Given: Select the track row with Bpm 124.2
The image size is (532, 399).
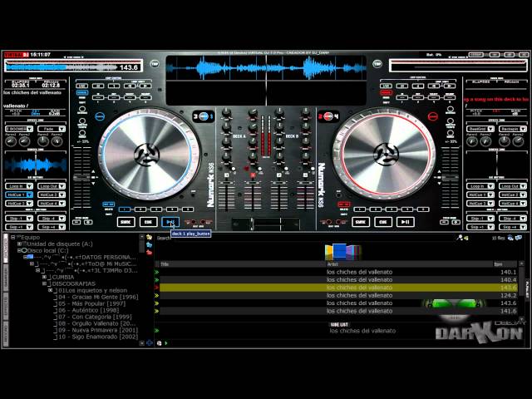Looking at the screenshot, I should (x=338, y=296).
